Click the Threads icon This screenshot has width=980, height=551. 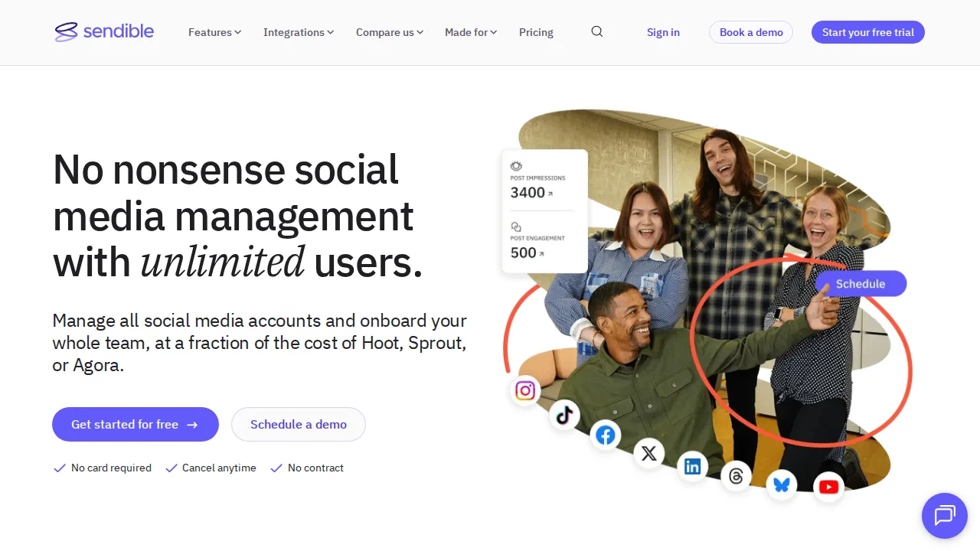pyautogui.click(x=737, y=477)
